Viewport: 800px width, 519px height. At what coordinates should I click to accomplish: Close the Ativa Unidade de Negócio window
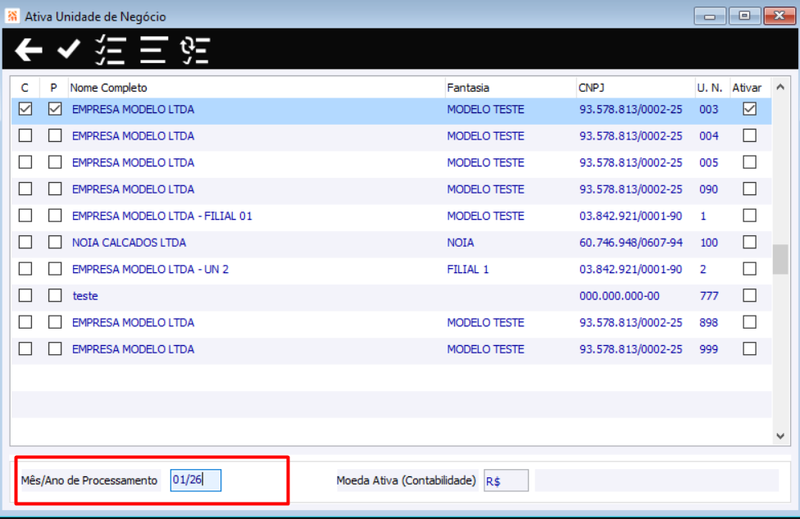pyautogui.click(x=779, y=16)
